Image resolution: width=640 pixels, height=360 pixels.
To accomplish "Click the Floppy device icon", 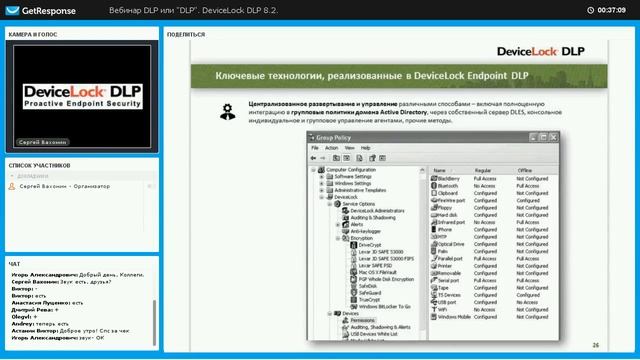I will pos(434,208).
